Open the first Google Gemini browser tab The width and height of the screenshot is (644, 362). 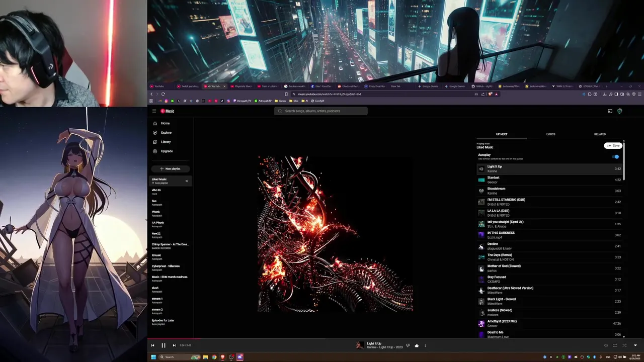tap(428, 86)
